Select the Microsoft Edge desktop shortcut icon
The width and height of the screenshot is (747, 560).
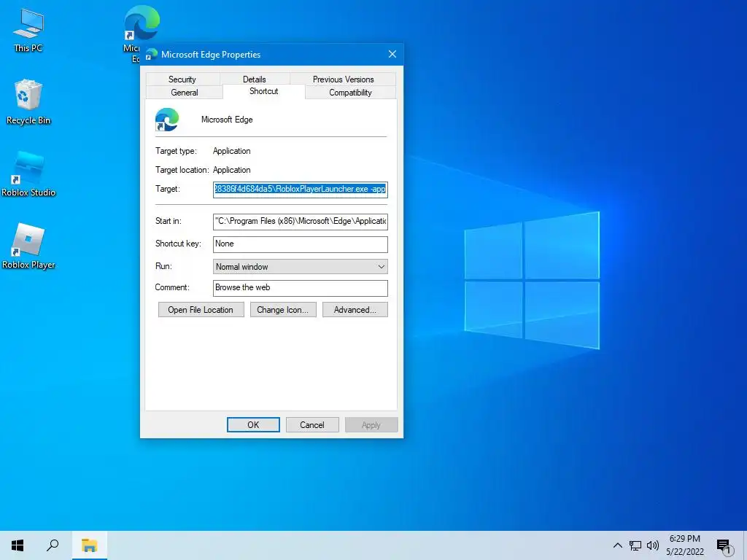141,23
